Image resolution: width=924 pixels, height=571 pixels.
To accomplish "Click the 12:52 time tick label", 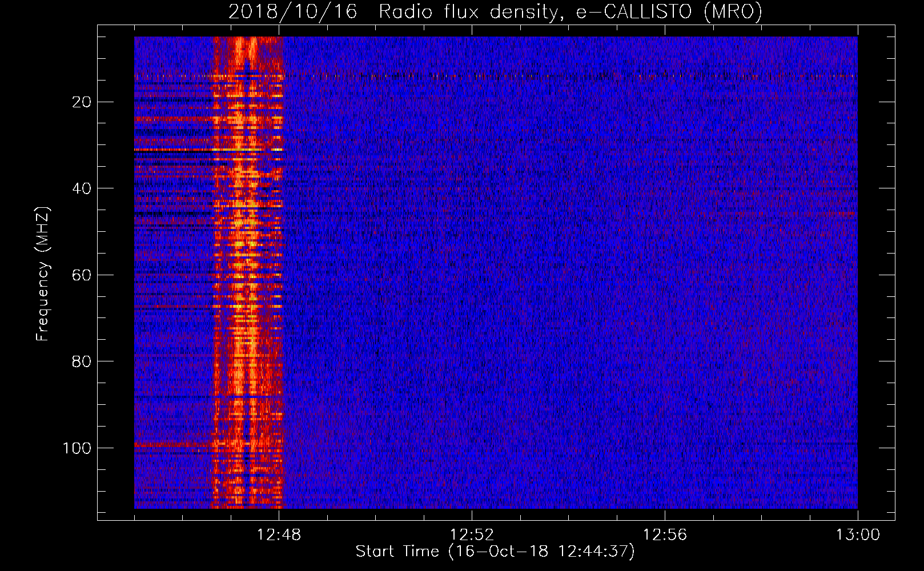I will [x=472, y=535].
